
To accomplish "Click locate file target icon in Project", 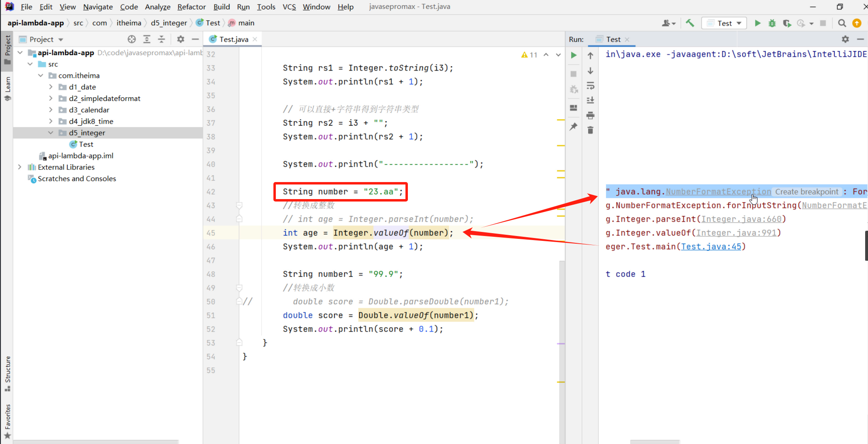I will pyautogui.click(x=132, y=39).
